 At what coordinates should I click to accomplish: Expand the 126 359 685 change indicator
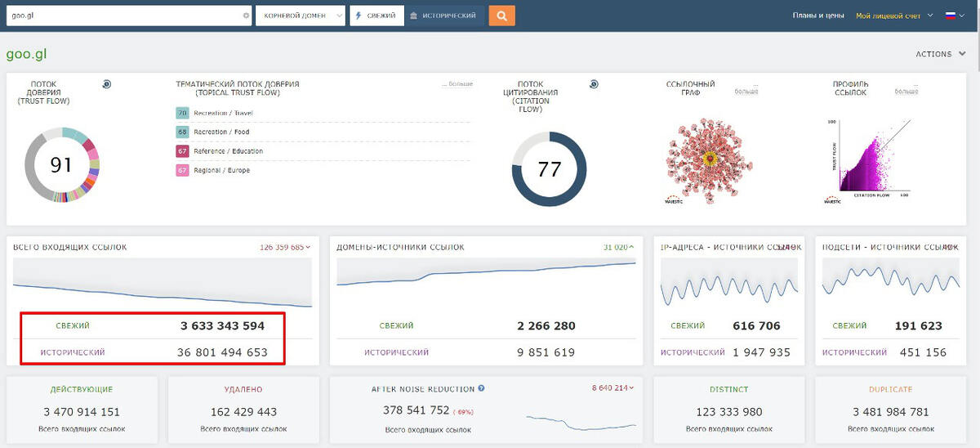coord(285,247)
